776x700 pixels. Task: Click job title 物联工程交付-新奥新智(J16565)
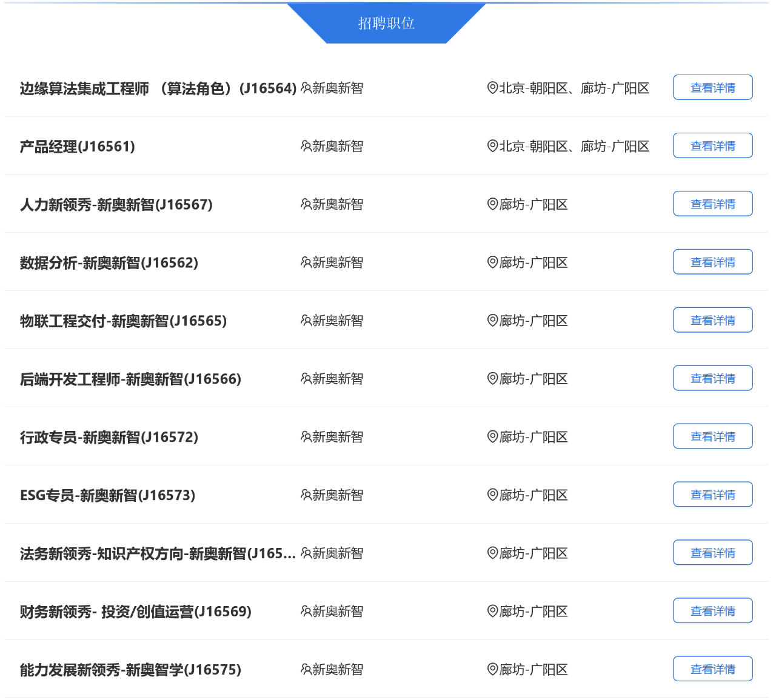click(124, 321)
